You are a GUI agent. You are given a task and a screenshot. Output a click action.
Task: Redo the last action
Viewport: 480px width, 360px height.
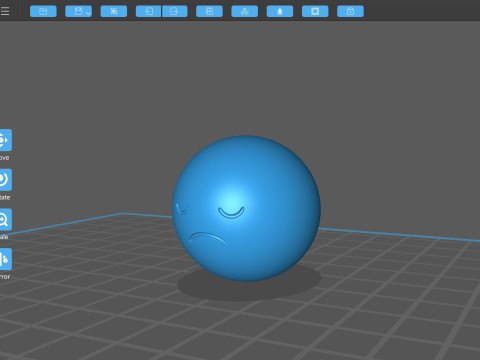point(175,11)
